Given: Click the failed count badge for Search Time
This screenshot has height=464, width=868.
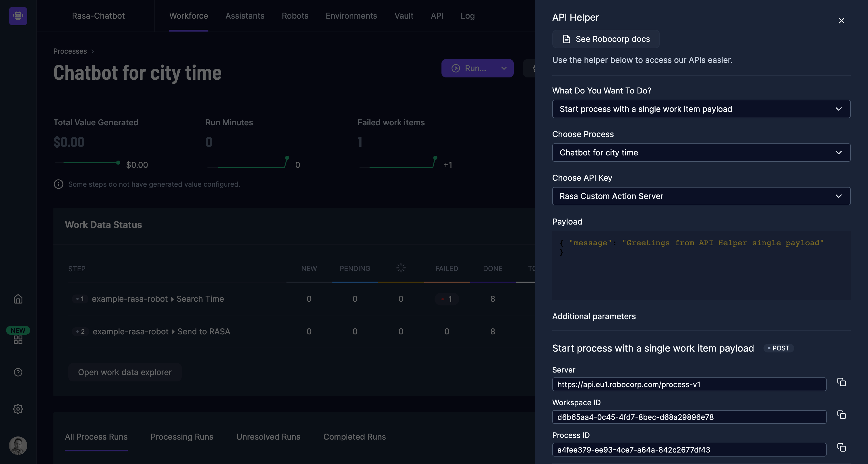Looking at the screenshot, I should tap(446, 299).
